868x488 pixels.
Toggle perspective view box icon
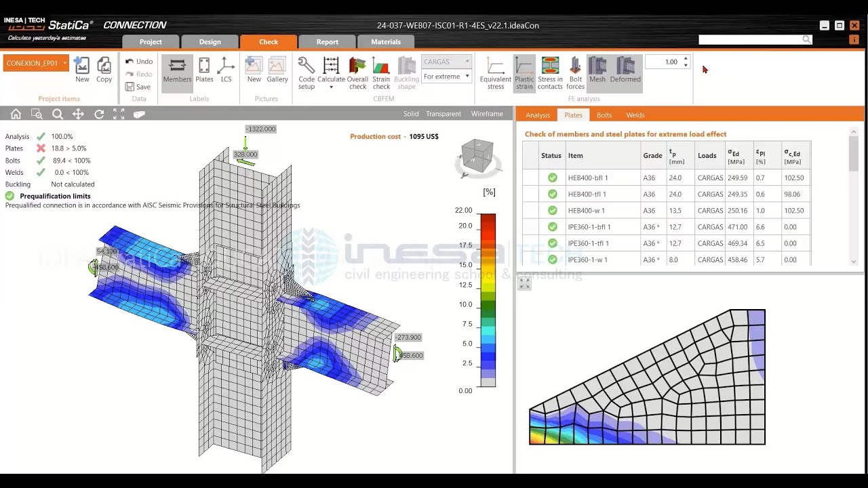pos(139,114)
